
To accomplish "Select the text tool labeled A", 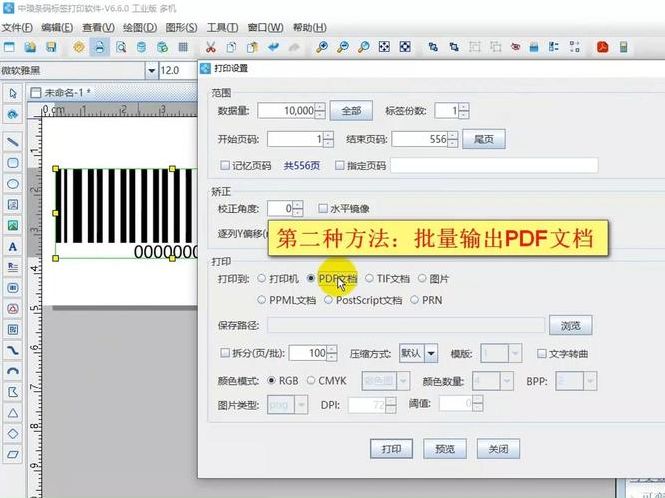I will [x=13, y=246].
